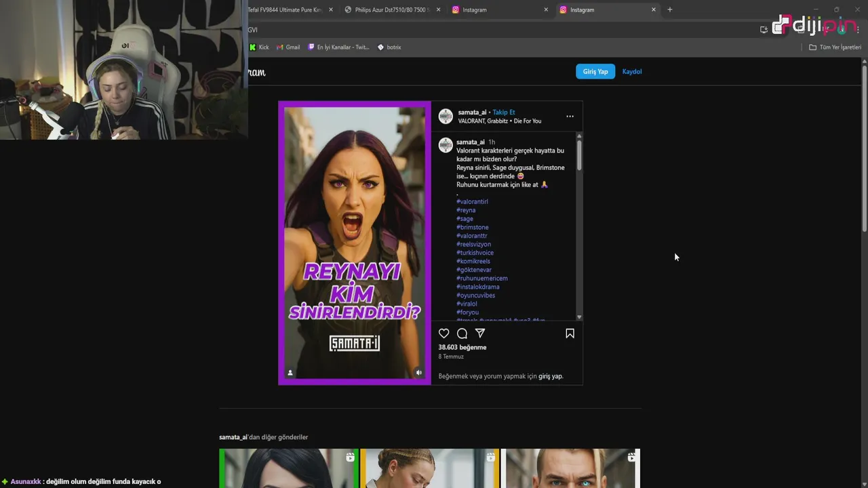Click the Kaydol sign-up link

pos(632,71)
